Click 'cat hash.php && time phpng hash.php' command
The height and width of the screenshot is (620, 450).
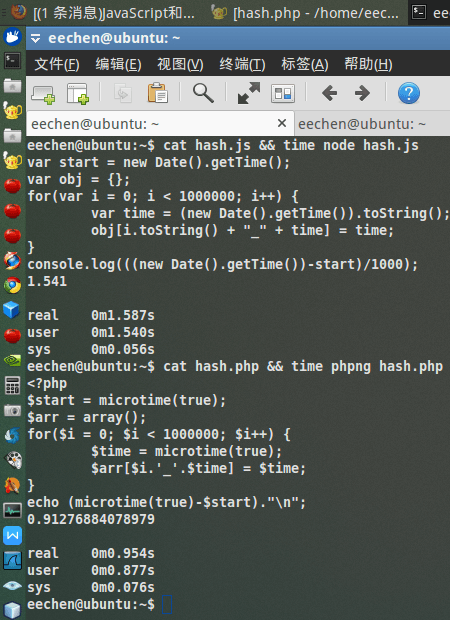303,366
